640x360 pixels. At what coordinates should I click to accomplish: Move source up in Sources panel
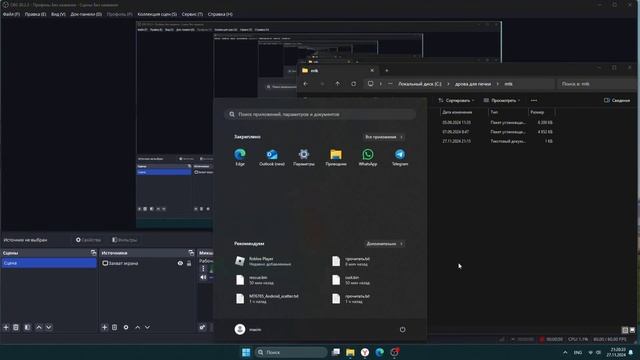pyautogui.click(x=138, y=327)
